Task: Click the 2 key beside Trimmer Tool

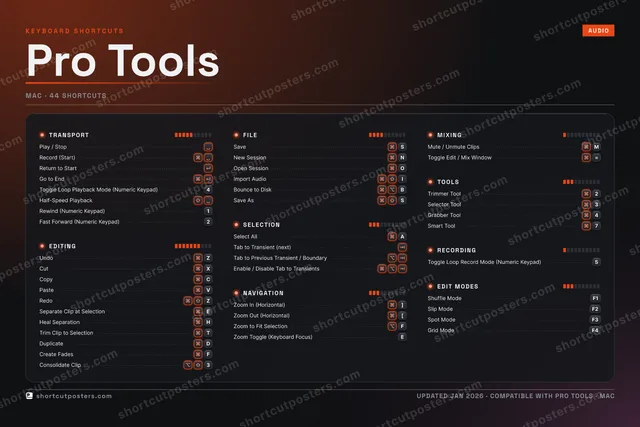Action: tap(596, 194)
